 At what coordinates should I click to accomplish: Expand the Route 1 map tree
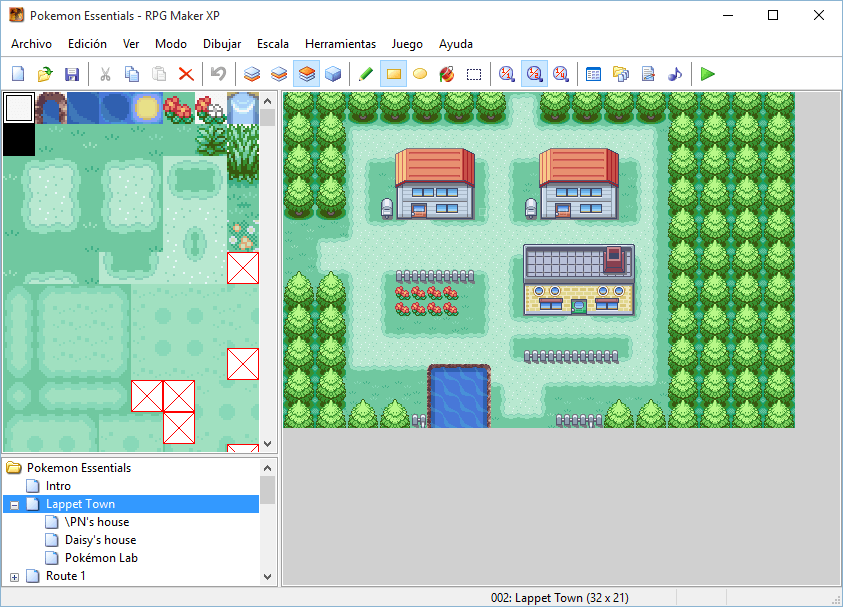pyautogui.click(x=14, y=577)
